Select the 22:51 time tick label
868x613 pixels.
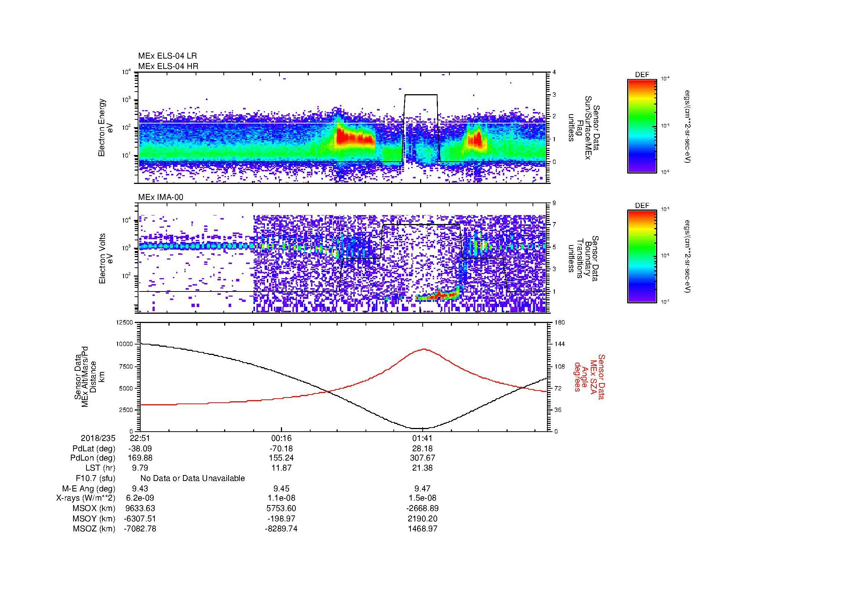[140, 438]
